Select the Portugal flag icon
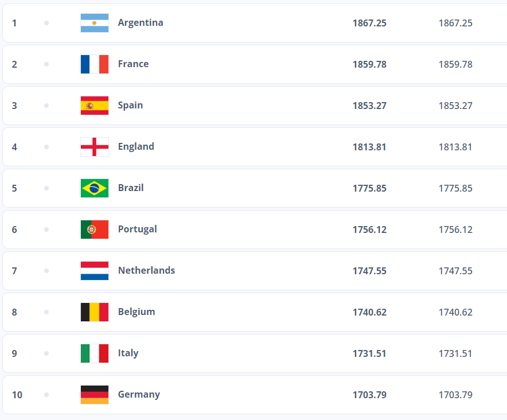Screen dimensions: 507x420 click(94, 229)
